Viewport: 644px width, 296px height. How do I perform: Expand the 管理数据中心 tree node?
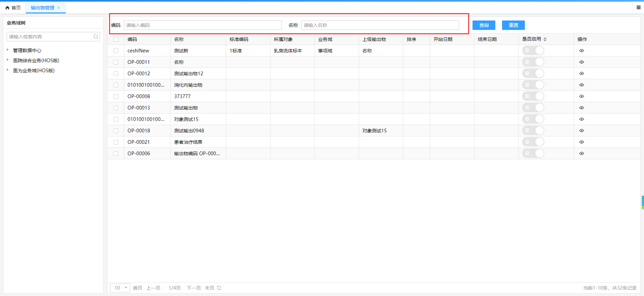click(x=8, y=50)
